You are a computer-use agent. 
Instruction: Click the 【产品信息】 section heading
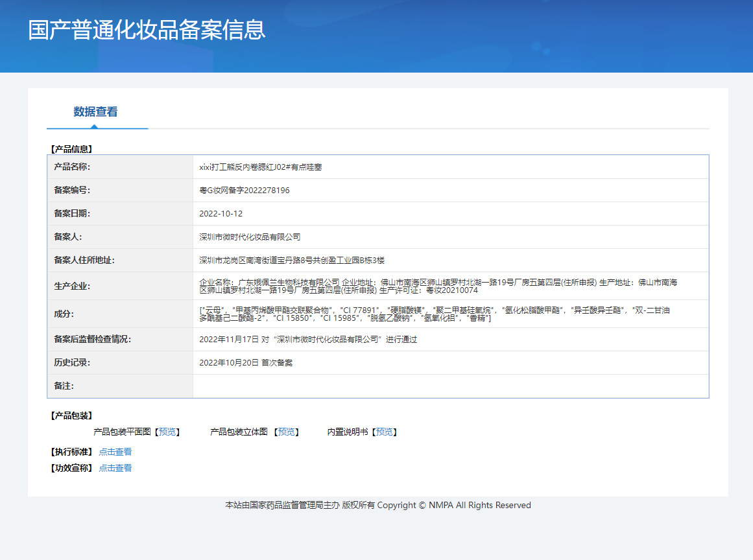[x=71, y=149]
